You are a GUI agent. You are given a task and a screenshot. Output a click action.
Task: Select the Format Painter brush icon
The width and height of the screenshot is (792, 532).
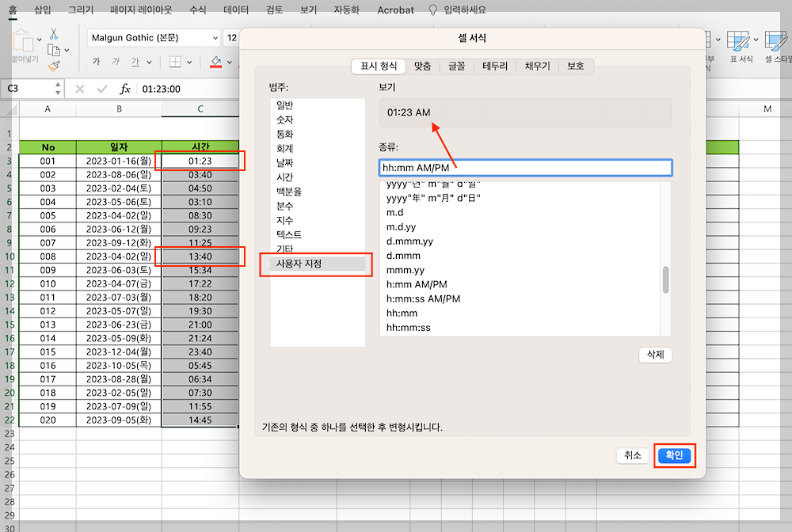(x=54, y=65)
